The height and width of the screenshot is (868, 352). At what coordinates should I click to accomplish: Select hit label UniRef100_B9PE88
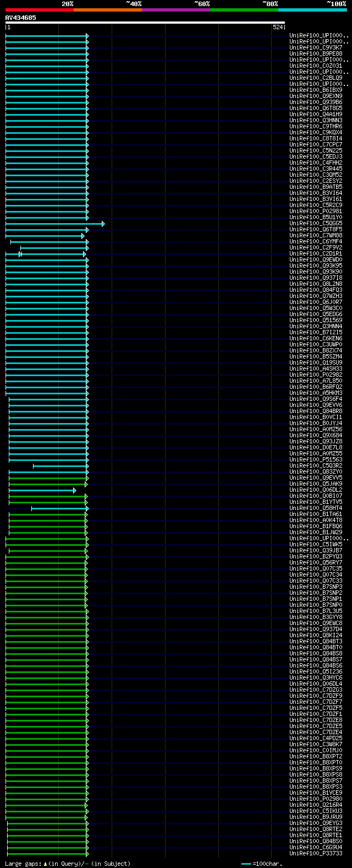pos(316,54)
